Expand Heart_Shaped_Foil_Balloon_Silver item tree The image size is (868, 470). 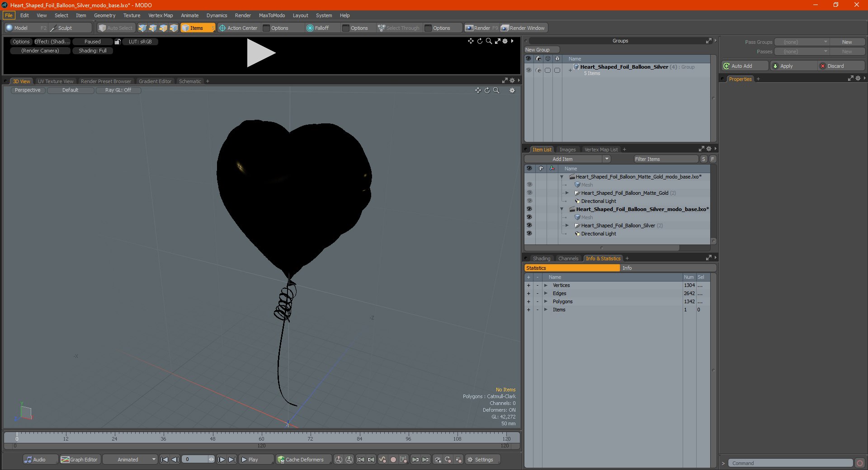[567, 226]
